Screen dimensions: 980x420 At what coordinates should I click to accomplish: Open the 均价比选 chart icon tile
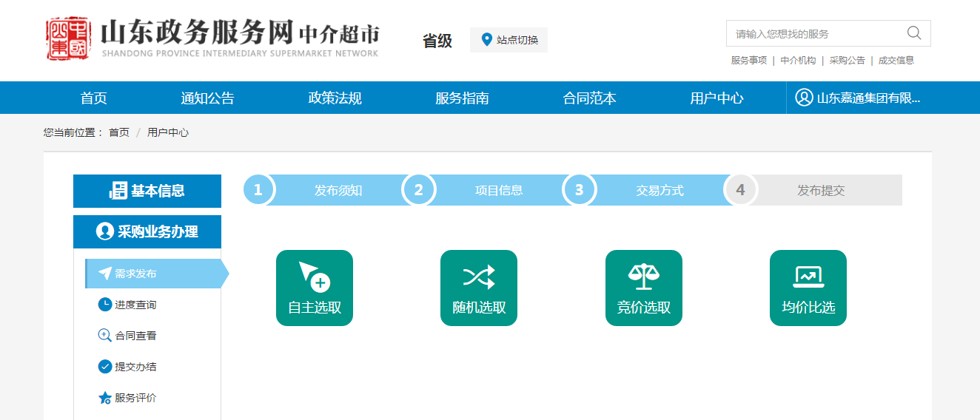(808, 288)
